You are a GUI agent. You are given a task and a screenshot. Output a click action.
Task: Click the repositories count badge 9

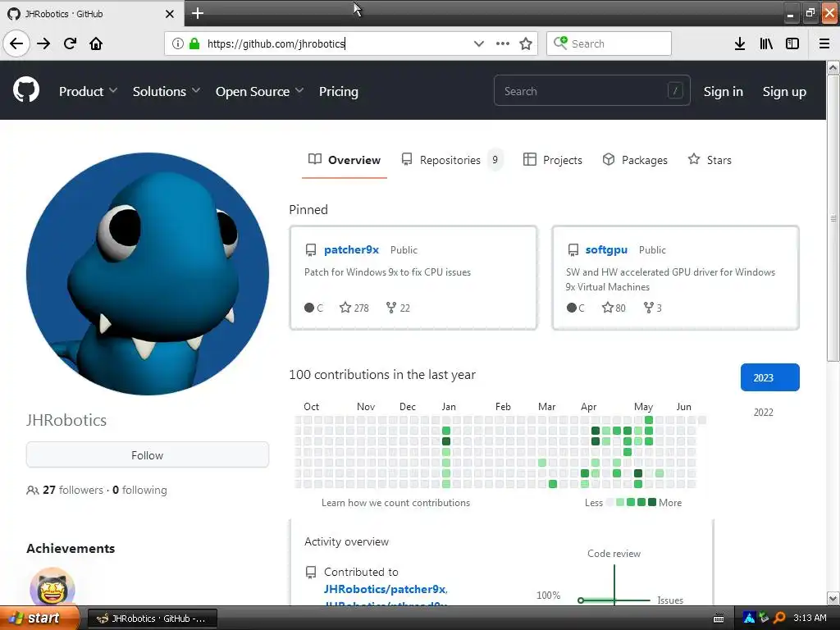495,160
